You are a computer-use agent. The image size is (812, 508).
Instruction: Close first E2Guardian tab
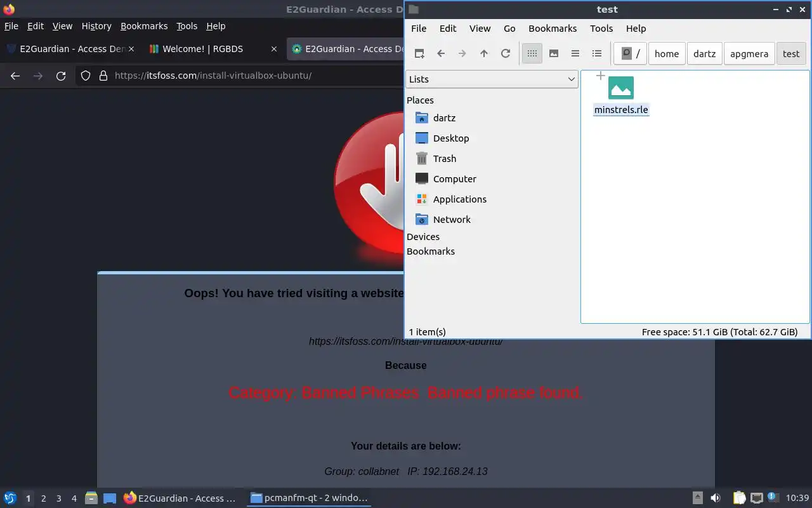pyautogui.click(x=131, y=49)
